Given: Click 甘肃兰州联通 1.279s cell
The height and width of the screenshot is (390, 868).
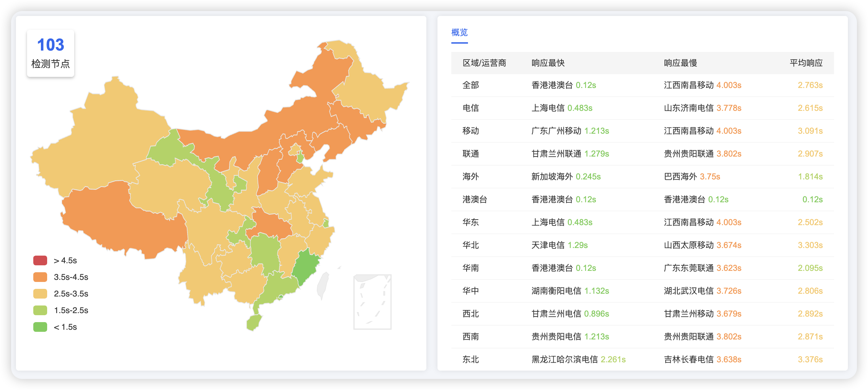Looking at the screenshot, I should tap(570, 154).
